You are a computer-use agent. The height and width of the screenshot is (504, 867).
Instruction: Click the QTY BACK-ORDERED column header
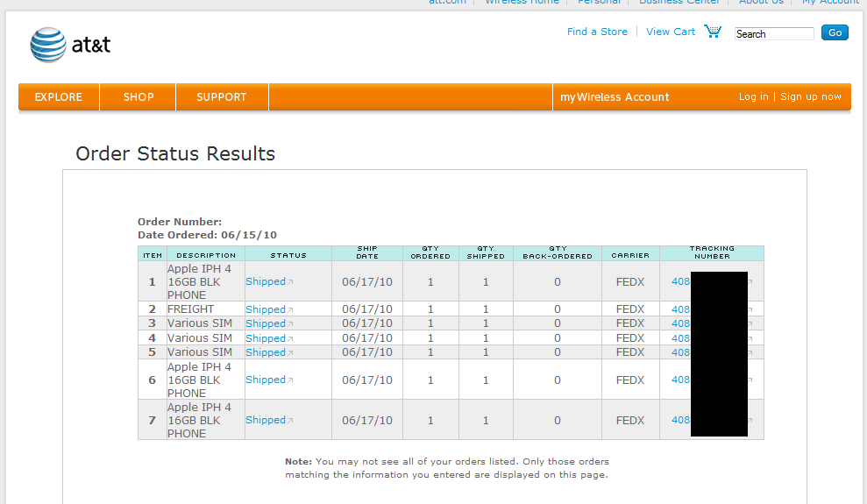pyautogui.click(x=558, y=252)
